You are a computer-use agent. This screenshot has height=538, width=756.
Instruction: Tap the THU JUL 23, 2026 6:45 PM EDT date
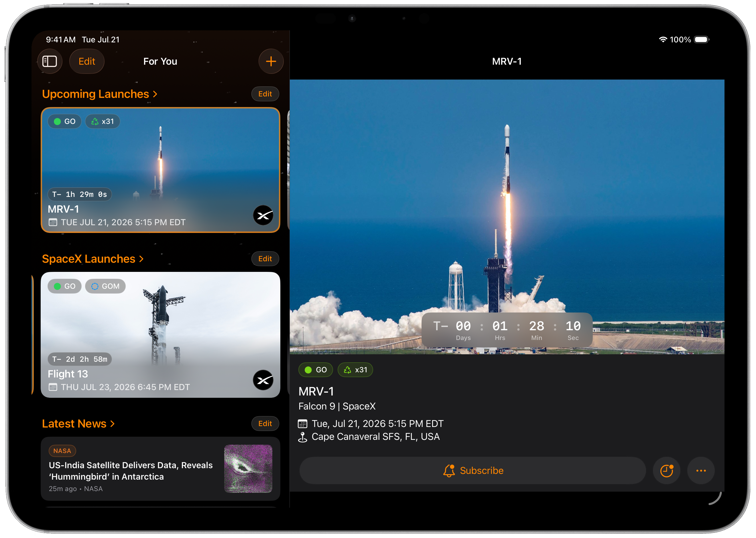125,387
